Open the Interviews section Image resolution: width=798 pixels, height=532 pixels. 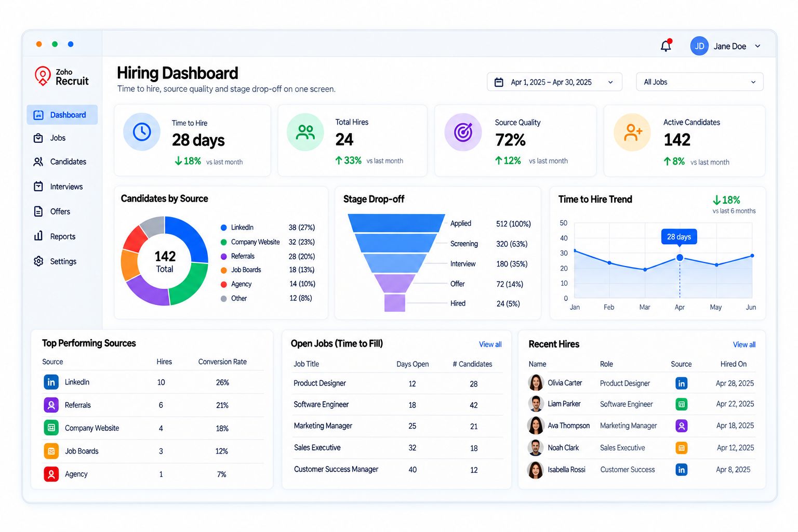[58, 187]
